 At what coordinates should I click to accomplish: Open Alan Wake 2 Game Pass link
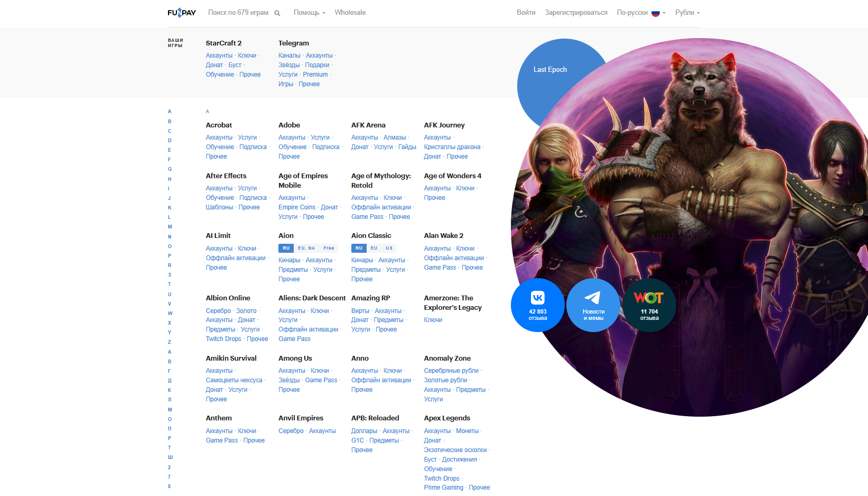point(440,268)
